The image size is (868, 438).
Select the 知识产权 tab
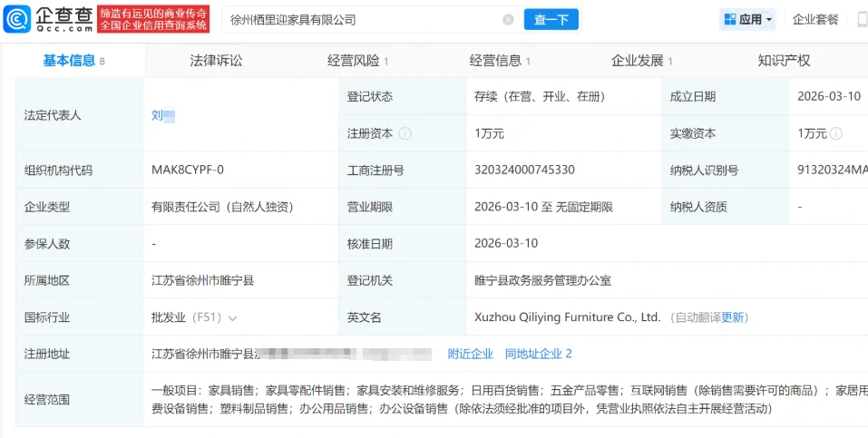[x=784, y=61]
